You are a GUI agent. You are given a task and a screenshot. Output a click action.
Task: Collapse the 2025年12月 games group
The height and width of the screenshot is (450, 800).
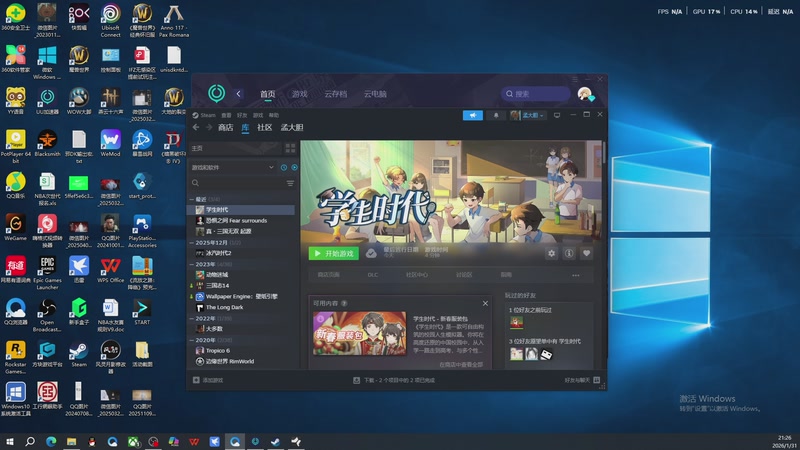[x=192, y=242]
